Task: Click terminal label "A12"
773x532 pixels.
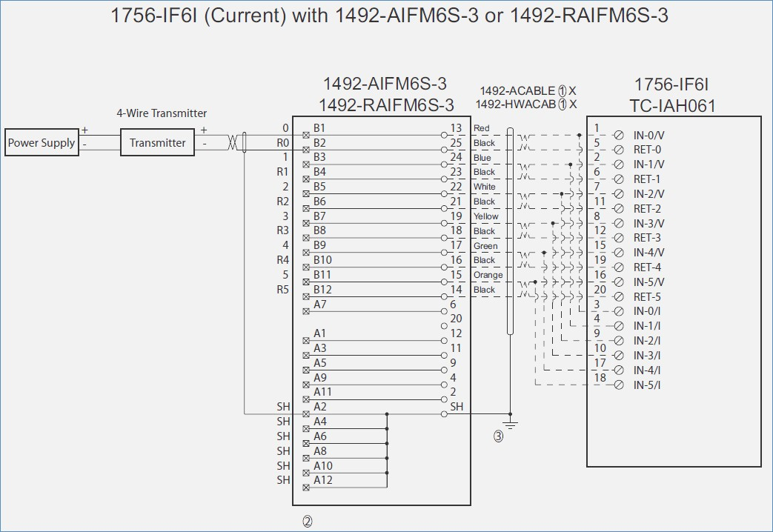Action: coord(322,480)
